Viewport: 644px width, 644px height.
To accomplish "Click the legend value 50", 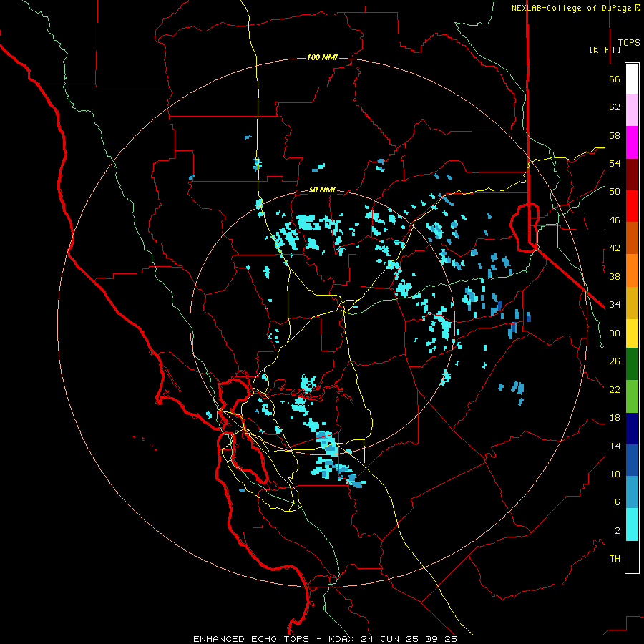I will pyautogui.click(x=615, y=191).
